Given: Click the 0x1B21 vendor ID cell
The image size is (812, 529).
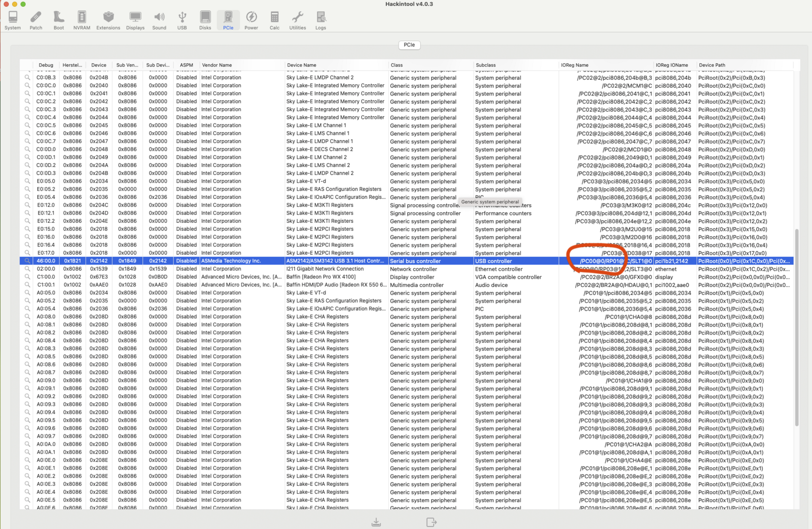Looking at the screenshot, I should click(x=72, y=261).
